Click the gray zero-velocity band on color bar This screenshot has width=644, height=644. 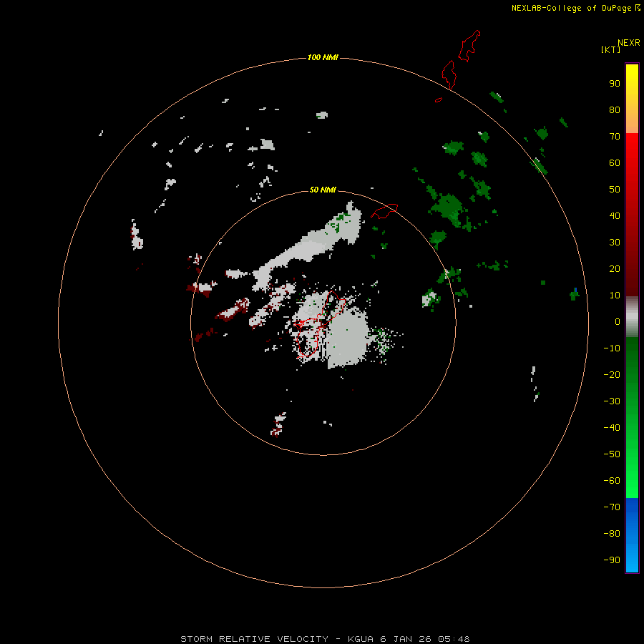click(x=632, y=317)
